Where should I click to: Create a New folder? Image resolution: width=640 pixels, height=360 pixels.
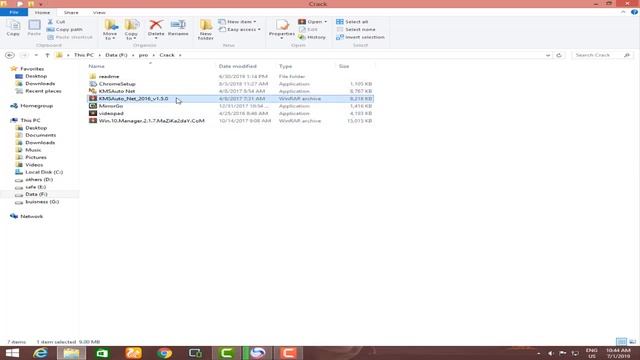(206, 29)
